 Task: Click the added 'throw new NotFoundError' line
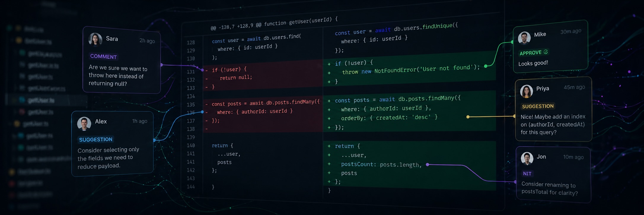[411, 70]
